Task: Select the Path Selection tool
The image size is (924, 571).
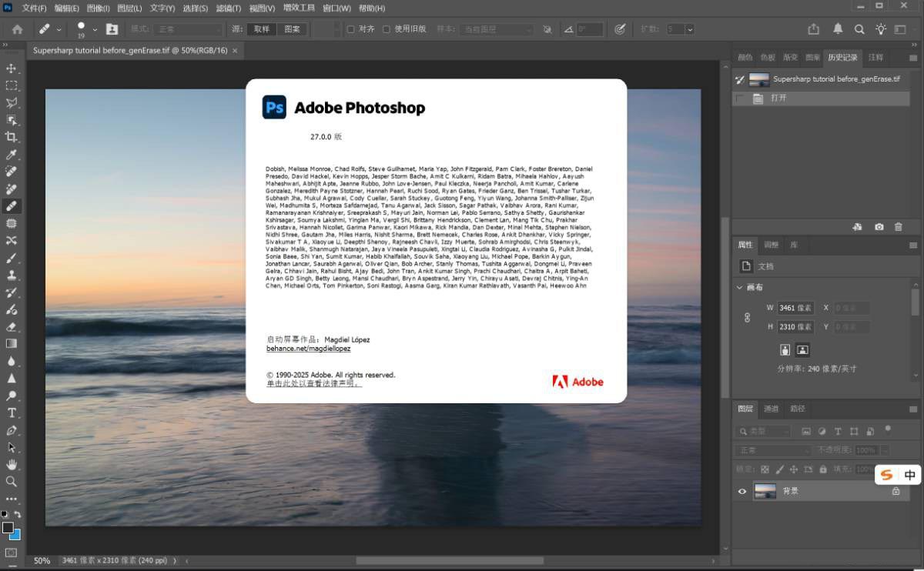Action: tap(12, 447)
